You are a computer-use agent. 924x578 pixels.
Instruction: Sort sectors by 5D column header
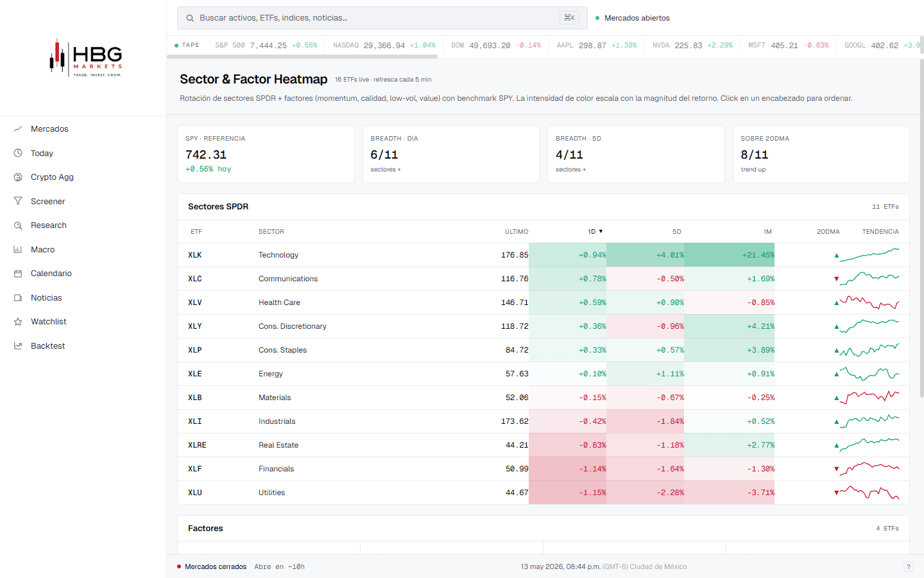click(x=676, y=231)
